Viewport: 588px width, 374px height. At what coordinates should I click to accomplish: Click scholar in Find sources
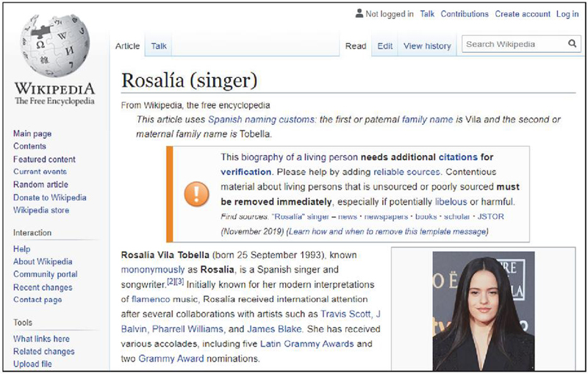[456, 217]
